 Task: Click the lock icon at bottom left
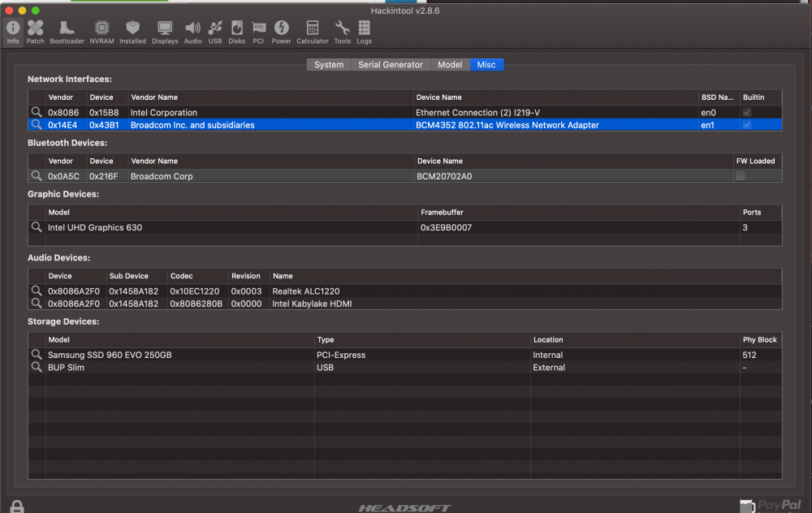coord(17,507)
